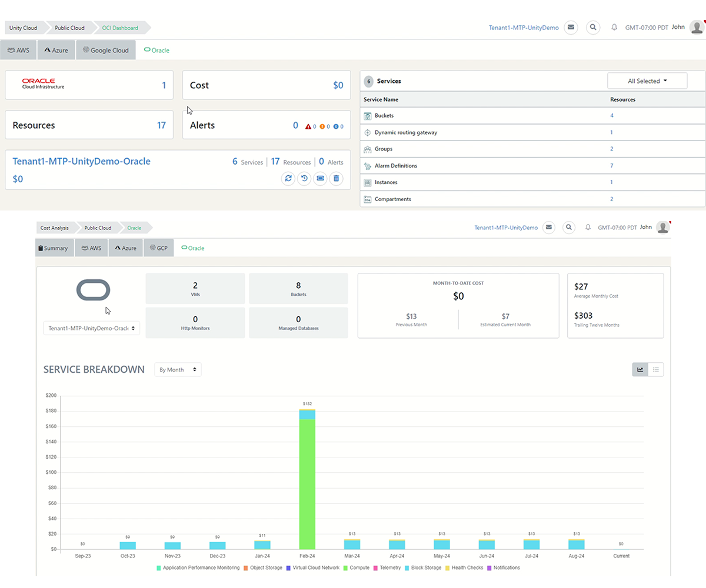Screen dimensions: 706x588
Task: Open John's avatar in OCI Dashboard header
Action: pos(697,27)
